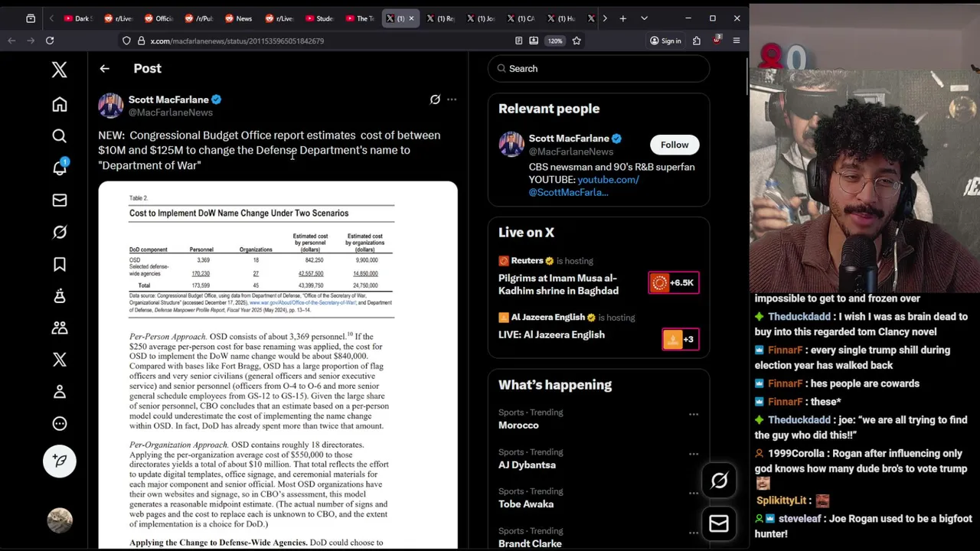This screenshot has width=980, height=551.
Task: Open Firefox View icon at tab bar left
Action: coord(31,18)
